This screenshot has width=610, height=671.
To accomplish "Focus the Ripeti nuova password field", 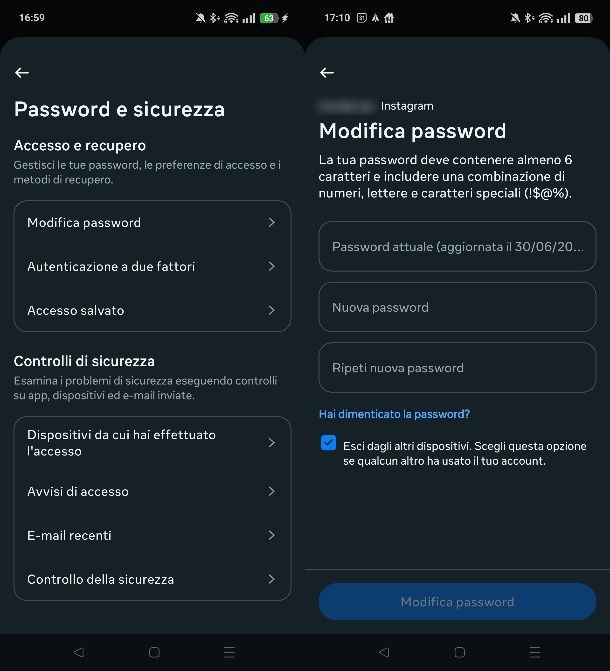I will (x=457, y=368).
